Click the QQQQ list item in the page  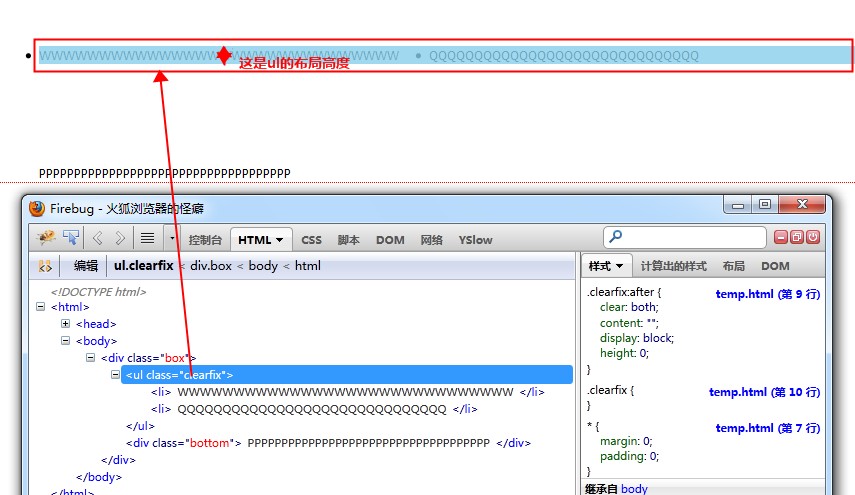563,56
